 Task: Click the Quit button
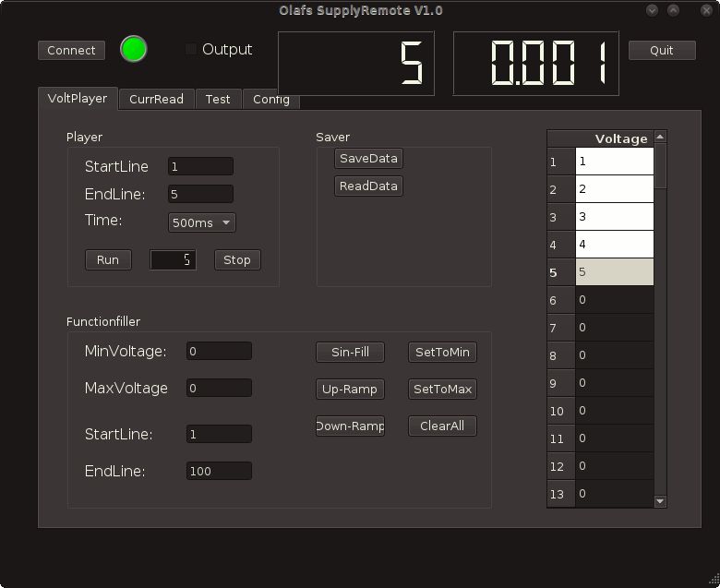point(662,50)
